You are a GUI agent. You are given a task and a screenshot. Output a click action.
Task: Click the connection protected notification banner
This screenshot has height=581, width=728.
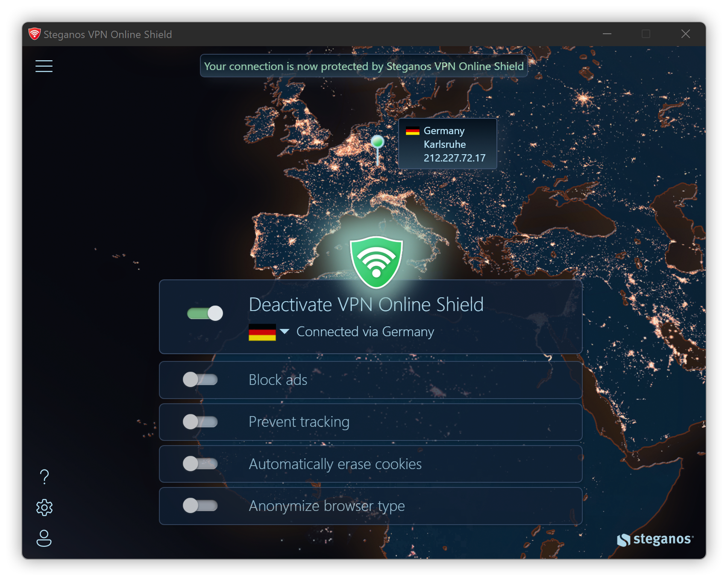(x=364, y=66)
